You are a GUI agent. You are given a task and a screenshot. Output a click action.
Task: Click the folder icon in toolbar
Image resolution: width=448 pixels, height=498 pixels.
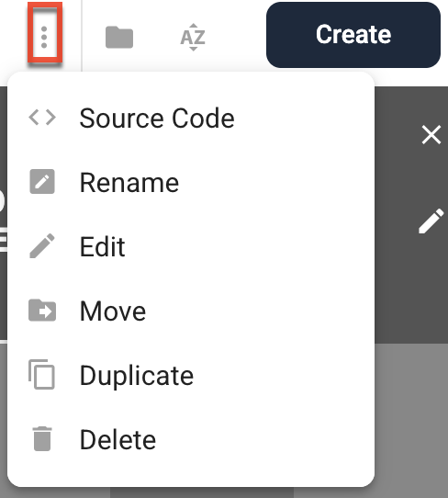click(119, 37)
